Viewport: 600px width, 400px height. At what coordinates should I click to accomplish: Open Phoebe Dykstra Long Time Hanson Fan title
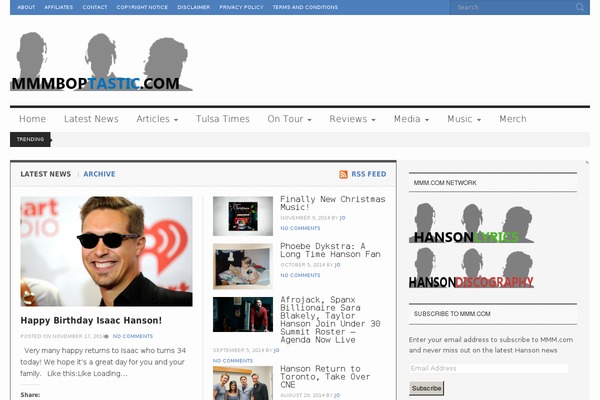coord(330,250)
